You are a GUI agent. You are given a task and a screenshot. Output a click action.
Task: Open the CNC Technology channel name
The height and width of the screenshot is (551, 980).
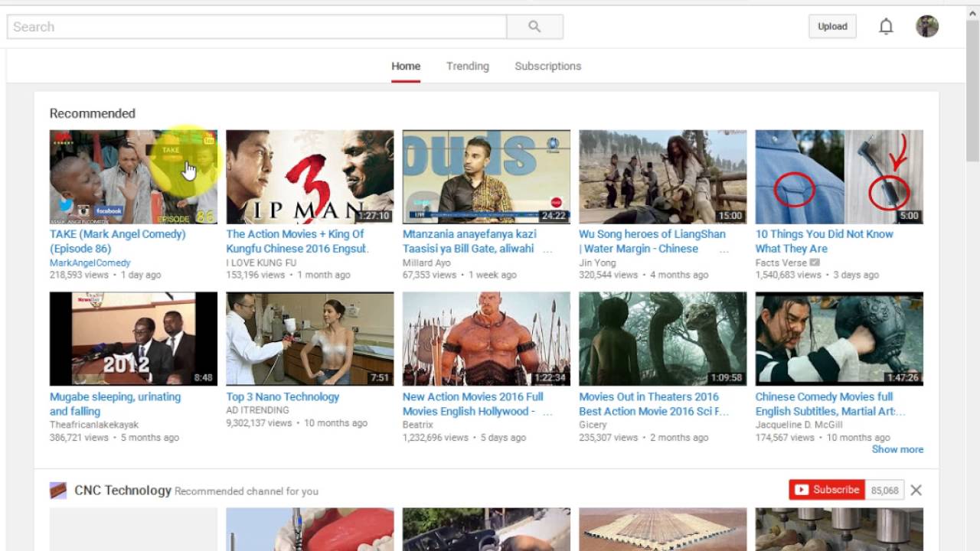[122, 491]
